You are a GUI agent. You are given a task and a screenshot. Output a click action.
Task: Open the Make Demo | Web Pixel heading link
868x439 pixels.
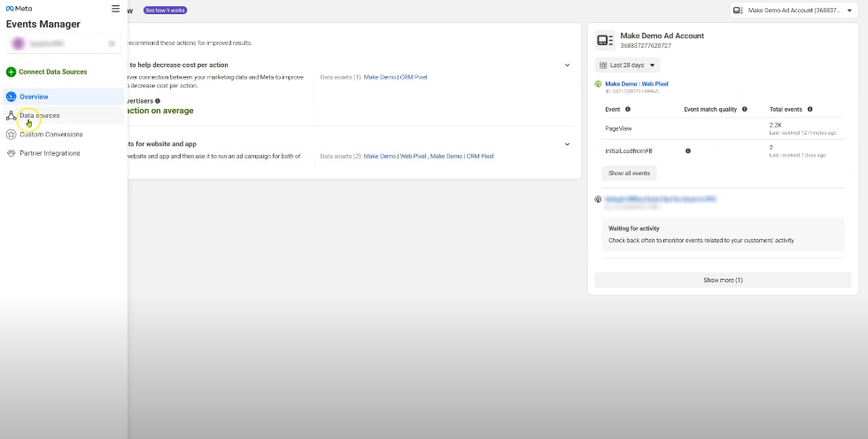pos(637,84)
